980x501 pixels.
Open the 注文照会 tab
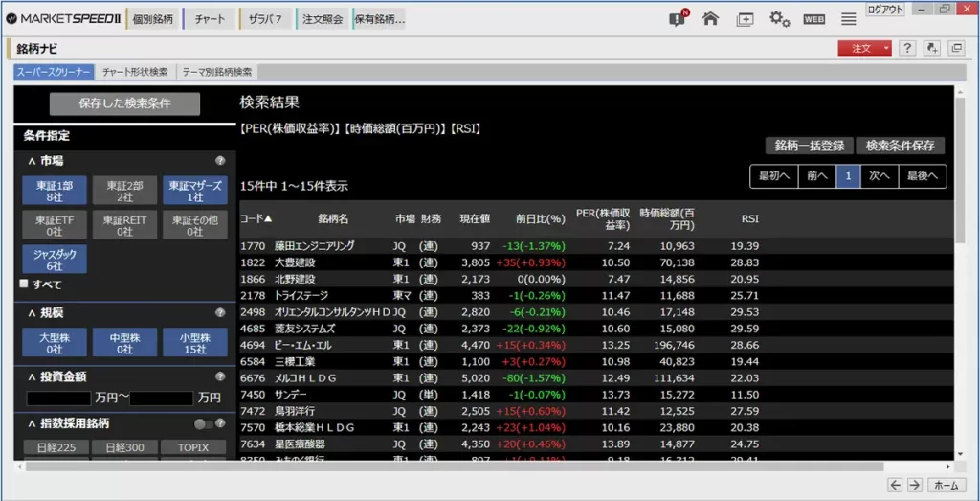tap(323, 19)
